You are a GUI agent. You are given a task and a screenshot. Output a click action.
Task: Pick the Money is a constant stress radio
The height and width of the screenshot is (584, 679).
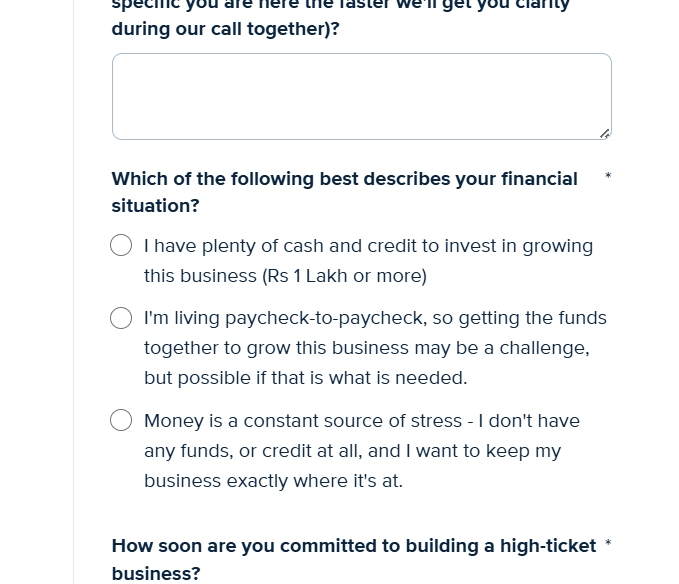tap(121, 420)
